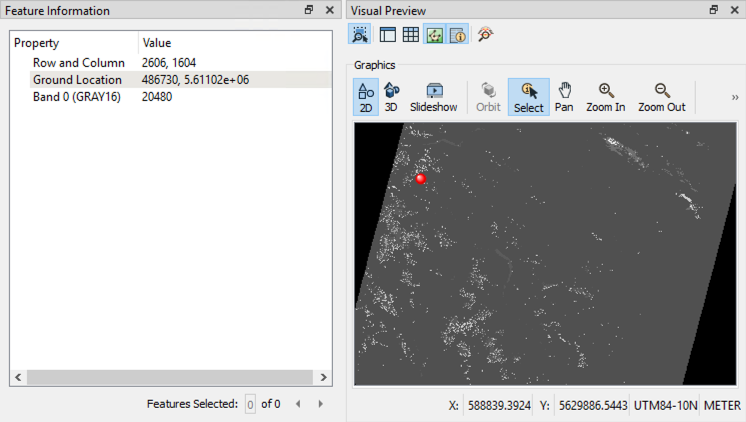Image resolution: width=746 pixels, height=422 pixels.
Task: Toggle the table grid view icon
Action: (411, 34)
